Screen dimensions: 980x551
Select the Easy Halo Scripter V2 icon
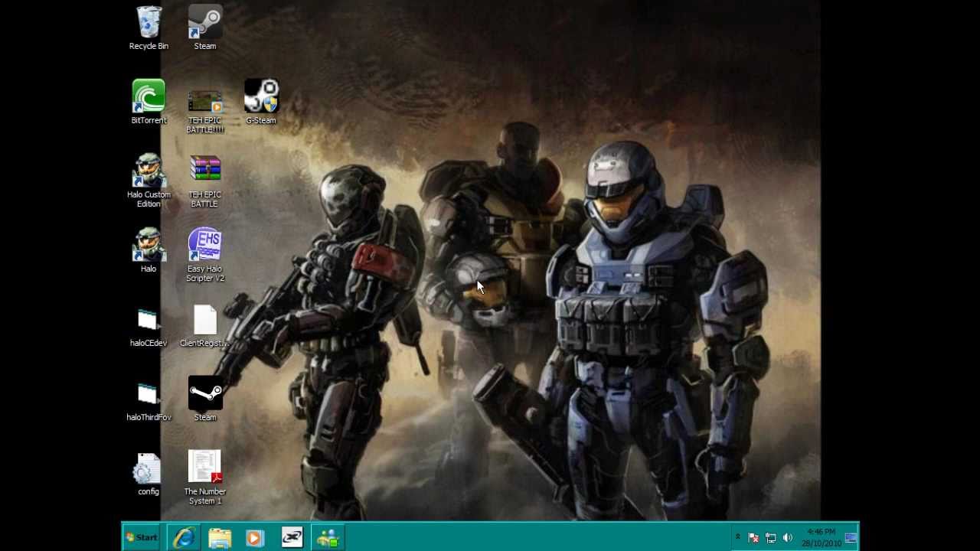[205, 255]
